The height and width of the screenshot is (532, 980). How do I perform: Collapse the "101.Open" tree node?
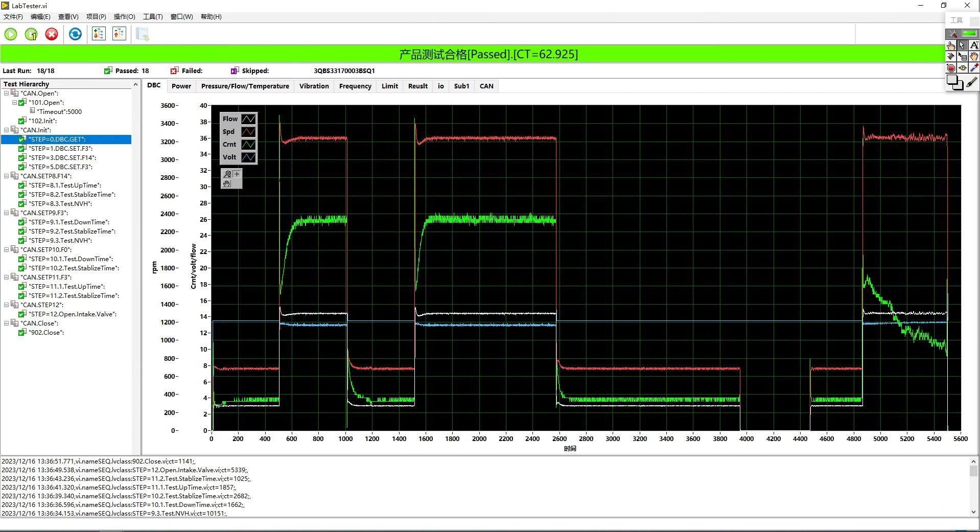(15, 103)
